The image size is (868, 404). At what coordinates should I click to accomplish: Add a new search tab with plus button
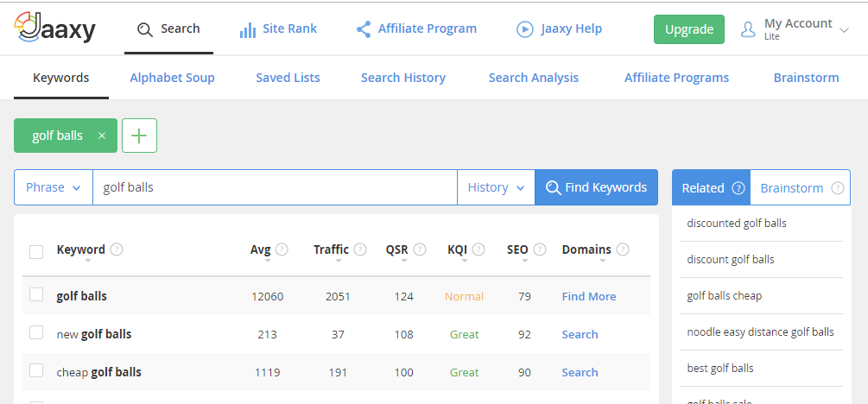[x=140, y=136]
